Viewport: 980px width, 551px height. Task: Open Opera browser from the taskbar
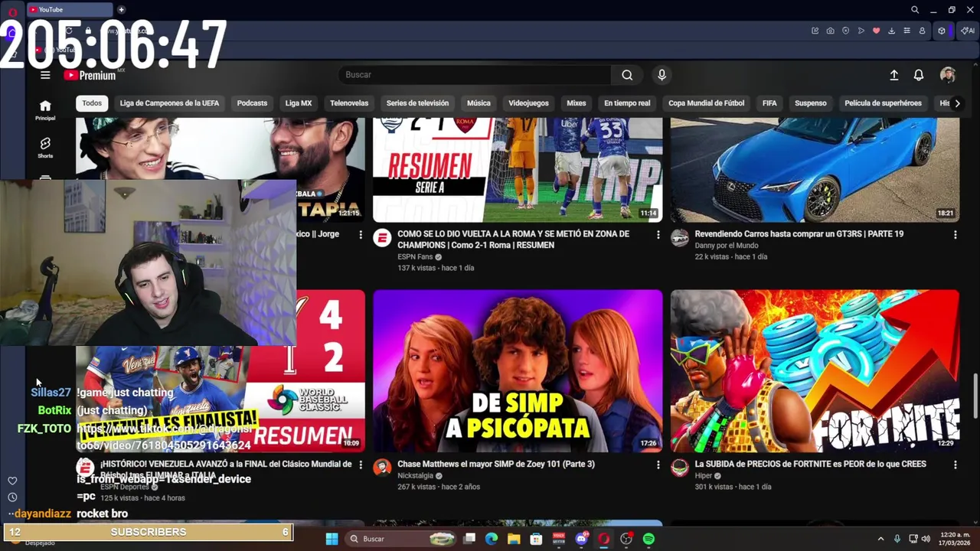point(604,539)
